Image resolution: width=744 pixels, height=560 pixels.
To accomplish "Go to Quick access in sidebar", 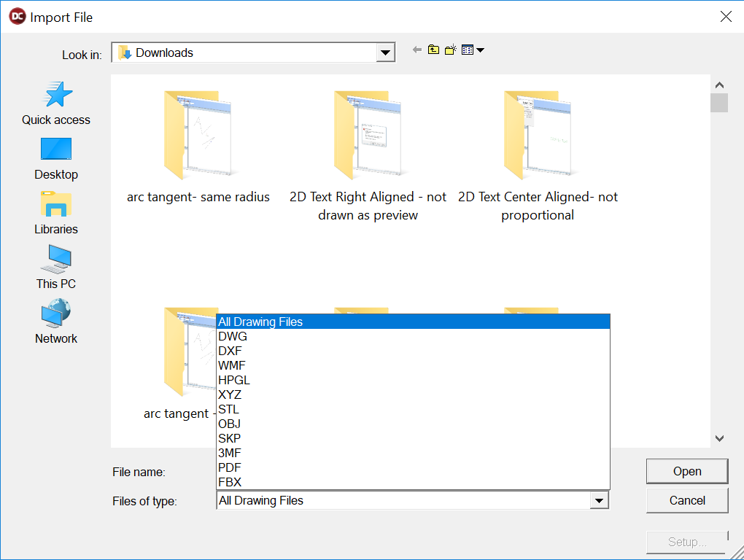I will 56,103.
